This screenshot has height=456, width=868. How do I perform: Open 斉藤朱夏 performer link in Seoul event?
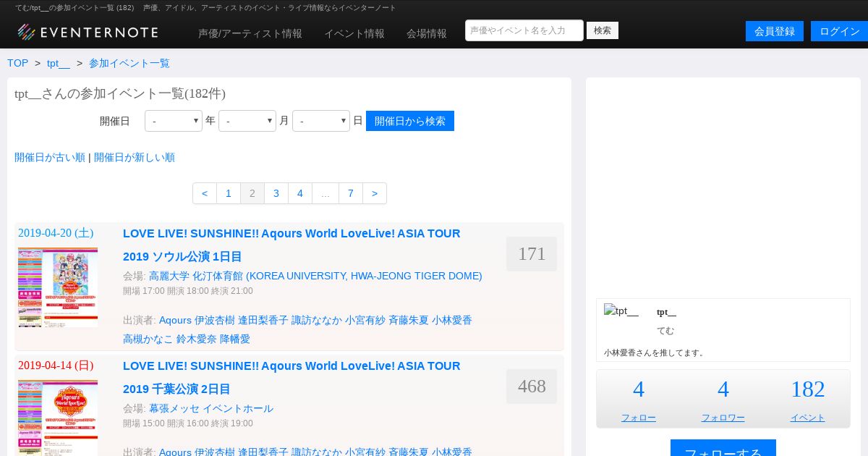tap(409, 320)
